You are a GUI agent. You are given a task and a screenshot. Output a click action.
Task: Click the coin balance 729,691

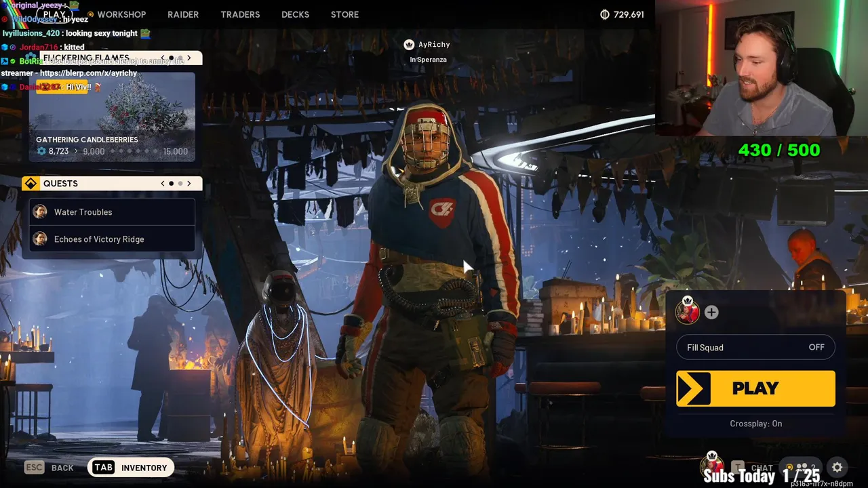(x=622, y=14)
